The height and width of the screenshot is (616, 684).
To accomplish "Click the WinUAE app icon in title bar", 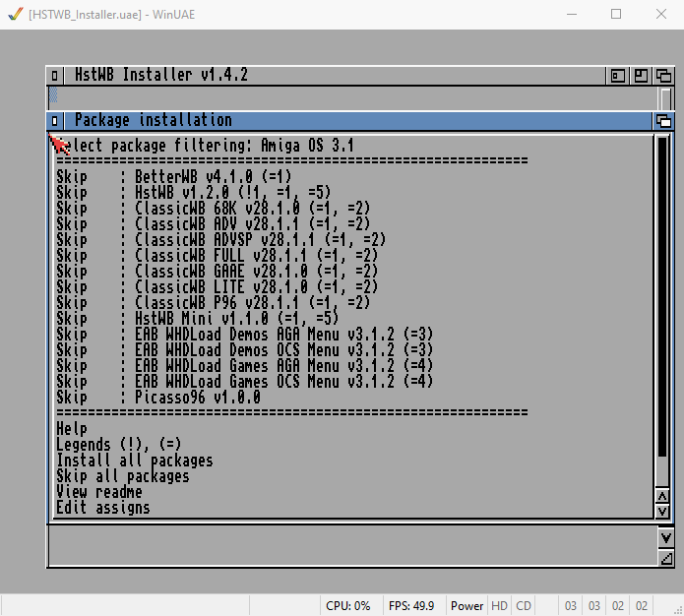I will [16, 14].
